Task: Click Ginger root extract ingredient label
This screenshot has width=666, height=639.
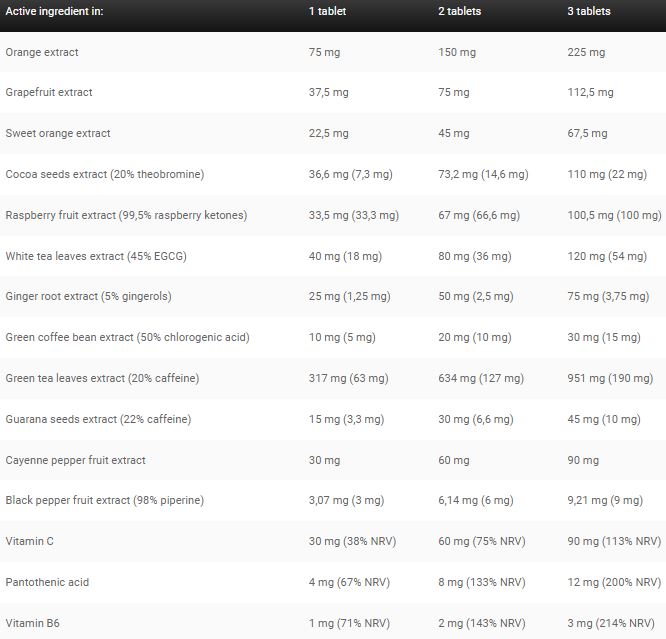Action: [x=88, y=297]
